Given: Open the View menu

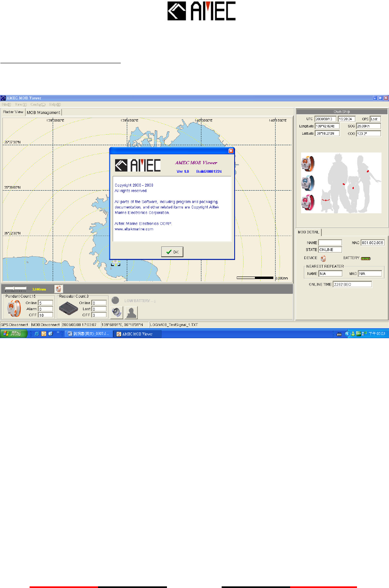Looking at the screenshot, I should pyautogui.click(x=21, y=105).
